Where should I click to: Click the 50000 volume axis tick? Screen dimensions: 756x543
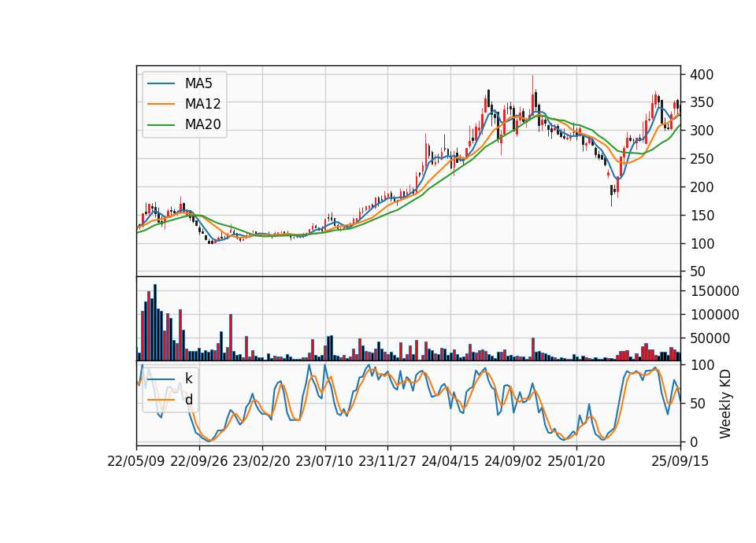point(710,338)
